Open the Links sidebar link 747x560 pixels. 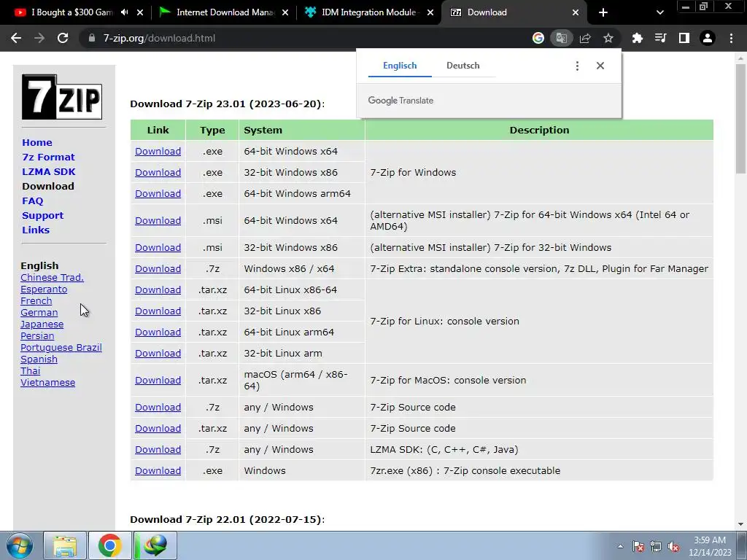tap(36, 230)
